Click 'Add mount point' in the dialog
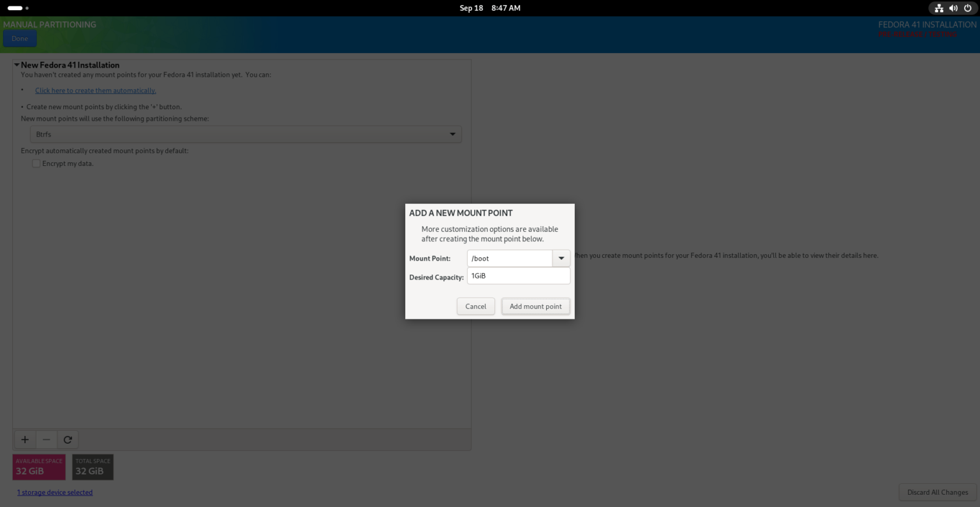 535,306
